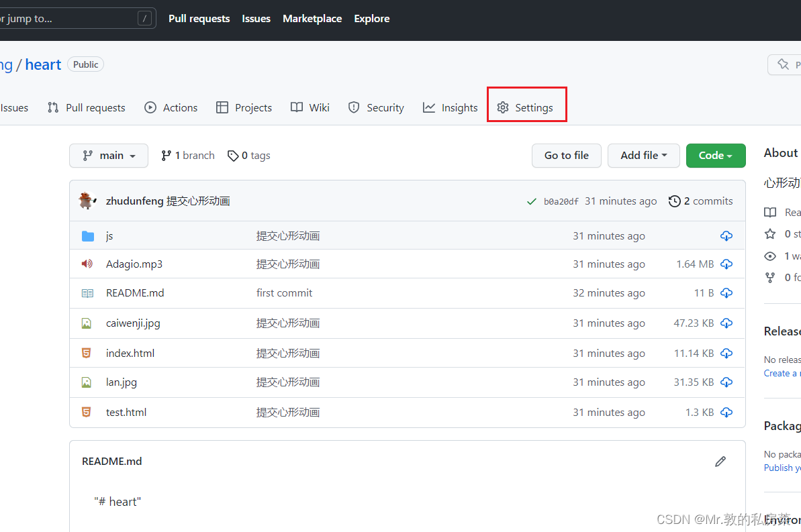View the 1 branch link
The height and width of the screenshot is (532, 801).
tap(187, 156)
